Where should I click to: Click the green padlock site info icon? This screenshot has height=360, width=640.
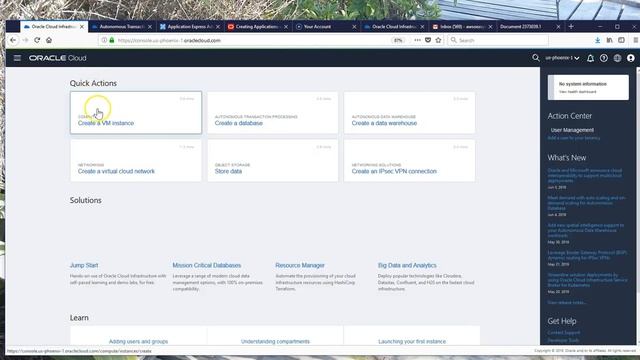tap(111, 40)
